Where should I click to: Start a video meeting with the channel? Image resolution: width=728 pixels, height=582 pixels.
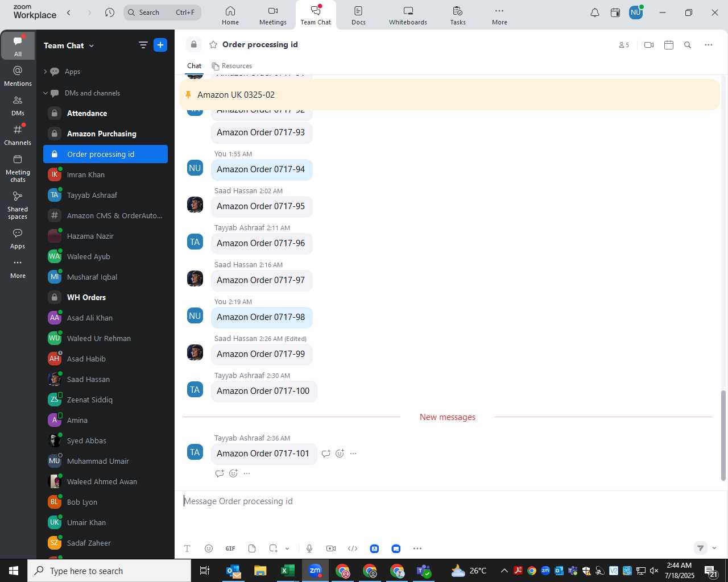tap(649, 45)
